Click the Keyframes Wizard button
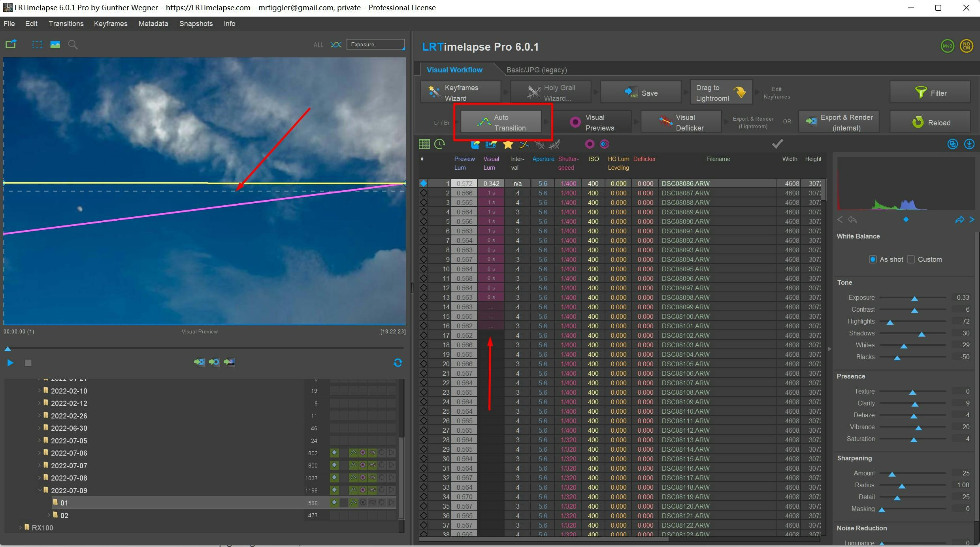Image resolution: width=980 pixels, height=547 pixels. [x=461, y=93]
